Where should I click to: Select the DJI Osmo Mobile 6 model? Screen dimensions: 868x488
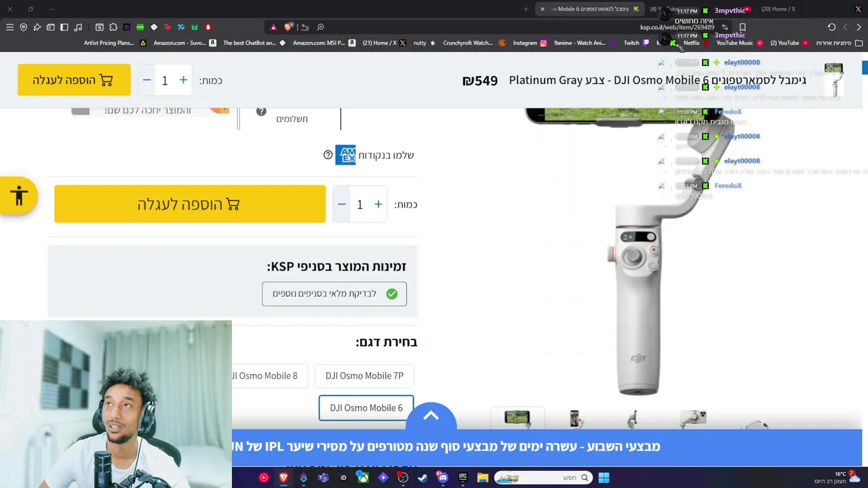366,408
